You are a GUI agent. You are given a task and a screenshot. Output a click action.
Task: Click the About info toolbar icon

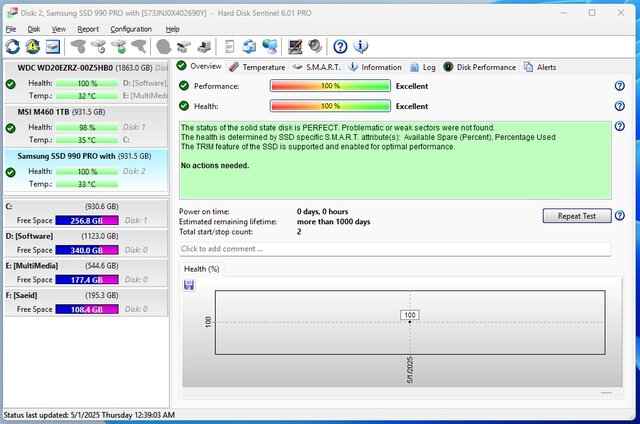pos(360,47)
